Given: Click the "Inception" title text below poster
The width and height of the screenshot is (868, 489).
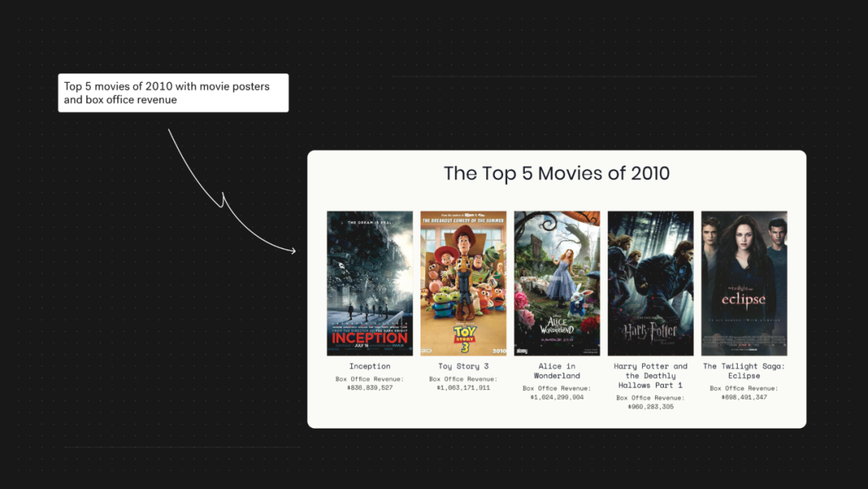Looking at the screenshot, I should pyautogui.click(x=370, y=367).
